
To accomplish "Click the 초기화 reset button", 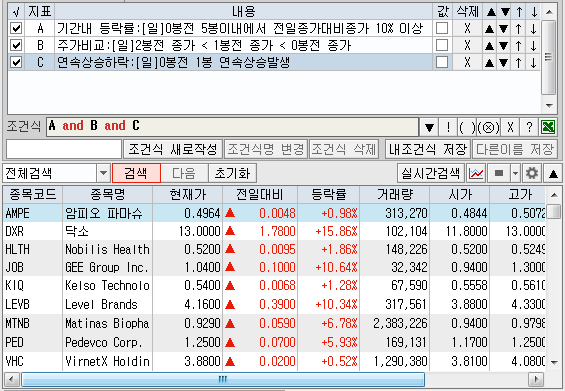I will 232,173.
